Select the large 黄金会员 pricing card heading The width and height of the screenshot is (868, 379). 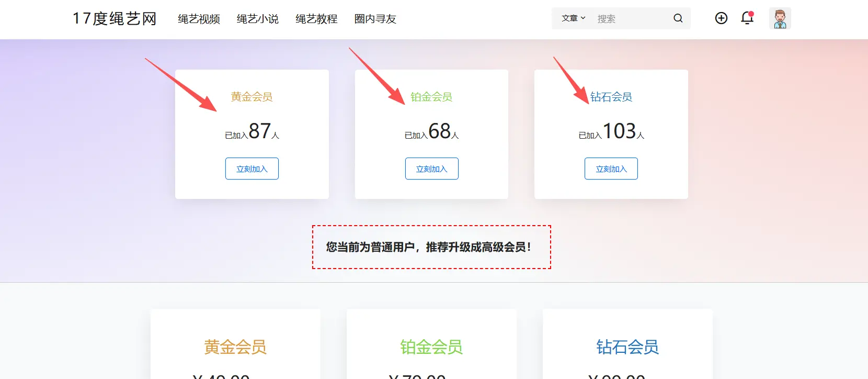235,347
